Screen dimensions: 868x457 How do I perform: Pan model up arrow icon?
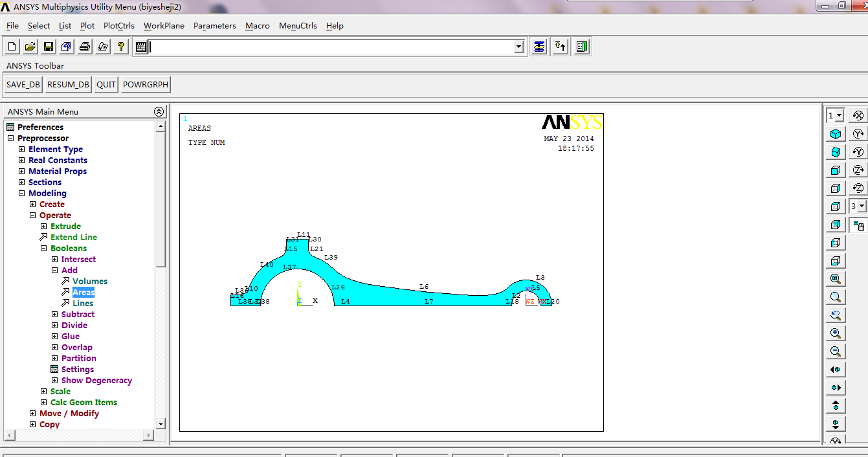(836, 406)
